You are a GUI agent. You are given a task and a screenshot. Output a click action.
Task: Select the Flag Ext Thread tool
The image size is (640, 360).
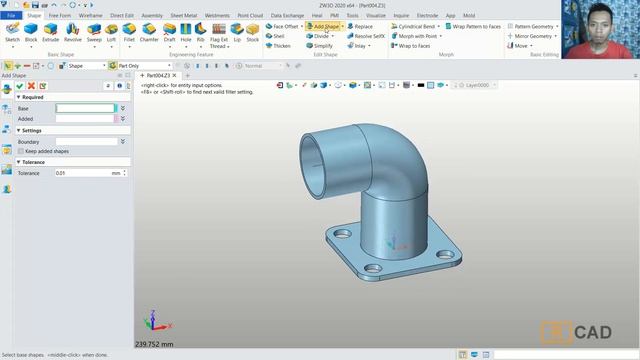point(219,36)
